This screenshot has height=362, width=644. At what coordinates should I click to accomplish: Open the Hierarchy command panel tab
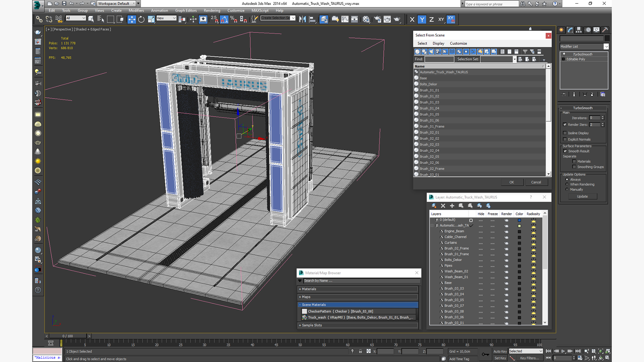click(x=579, y=30)
